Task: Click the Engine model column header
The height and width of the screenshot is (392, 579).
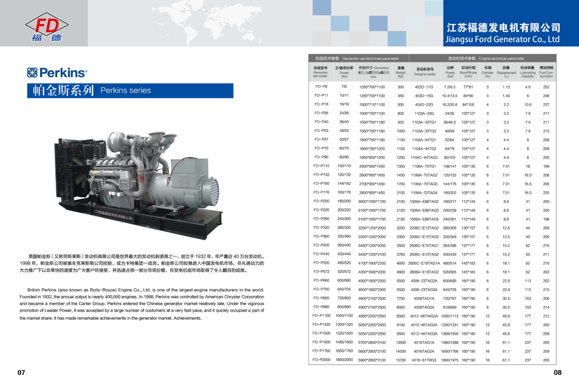Action: [425, 71]
